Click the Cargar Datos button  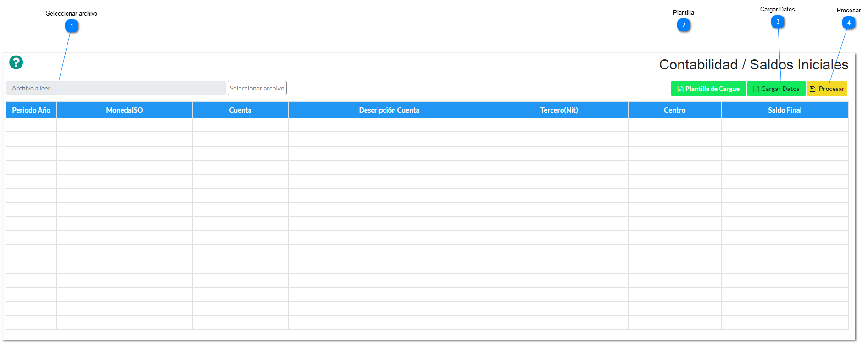[x=776, y=89]
